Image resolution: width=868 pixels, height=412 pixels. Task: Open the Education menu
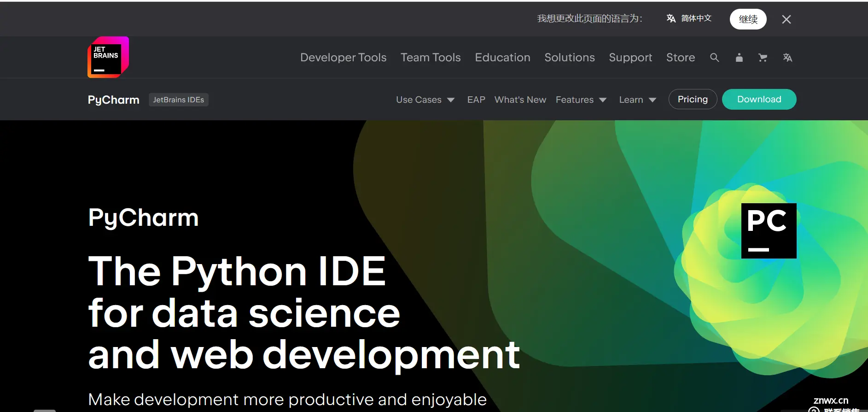[503, 58]
